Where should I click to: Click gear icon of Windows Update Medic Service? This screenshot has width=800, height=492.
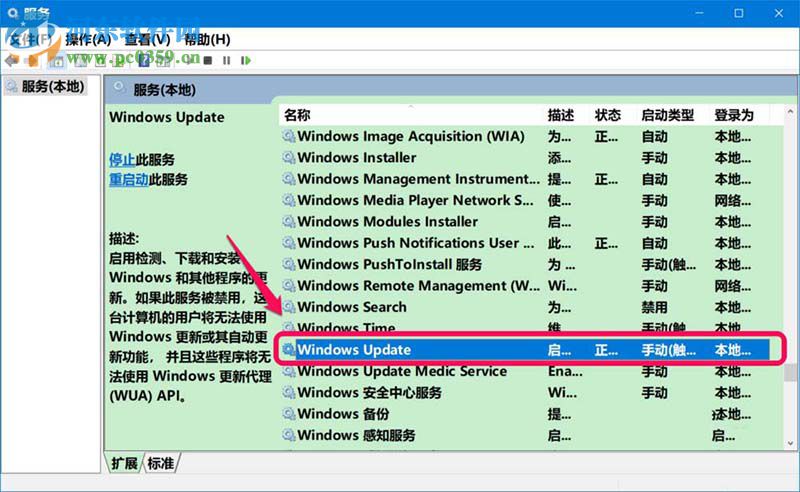point(289,372)
